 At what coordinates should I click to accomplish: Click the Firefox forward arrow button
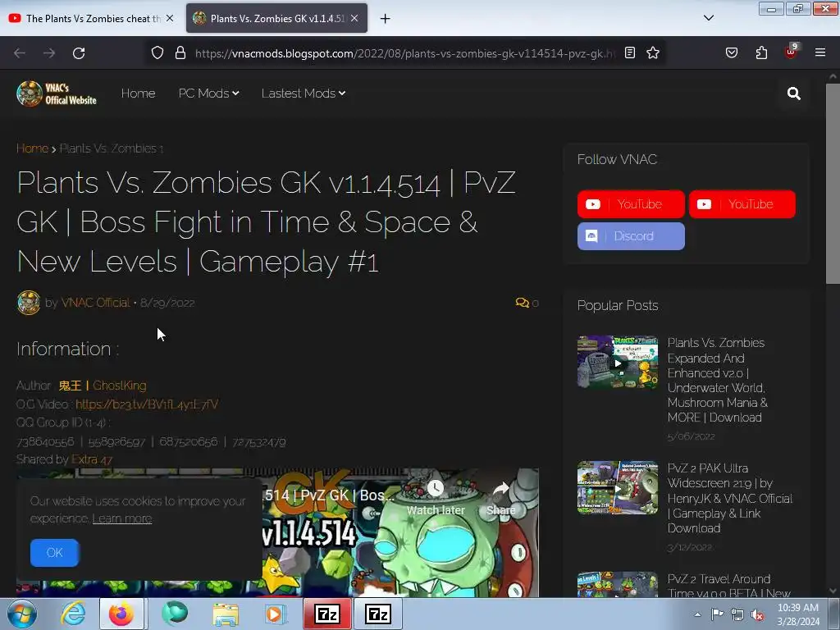[x=49, y=53]
